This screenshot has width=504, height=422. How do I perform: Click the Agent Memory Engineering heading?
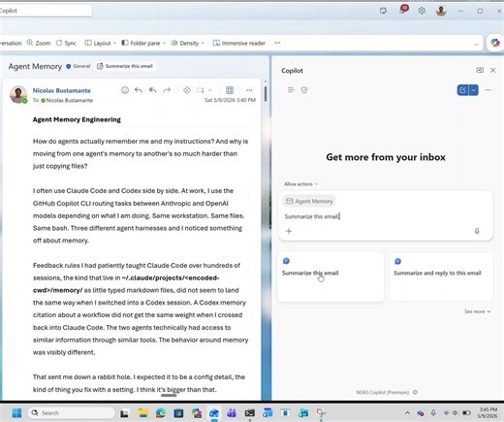tap(77, 119)
